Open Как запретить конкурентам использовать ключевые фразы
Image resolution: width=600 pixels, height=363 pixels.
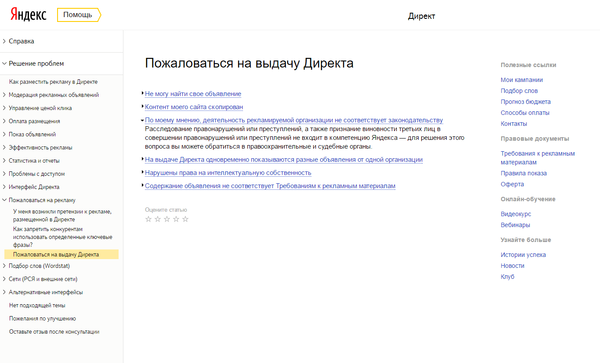tap(63, 237)
